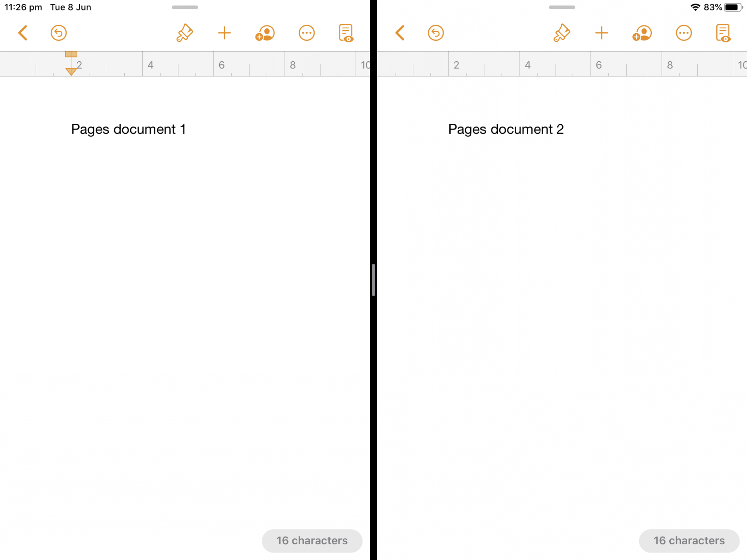Open Insert plus menu in right document
Image resolution: width=747 pixels, height=560 pixels.
pyautogui.click(x=601, y=33)
